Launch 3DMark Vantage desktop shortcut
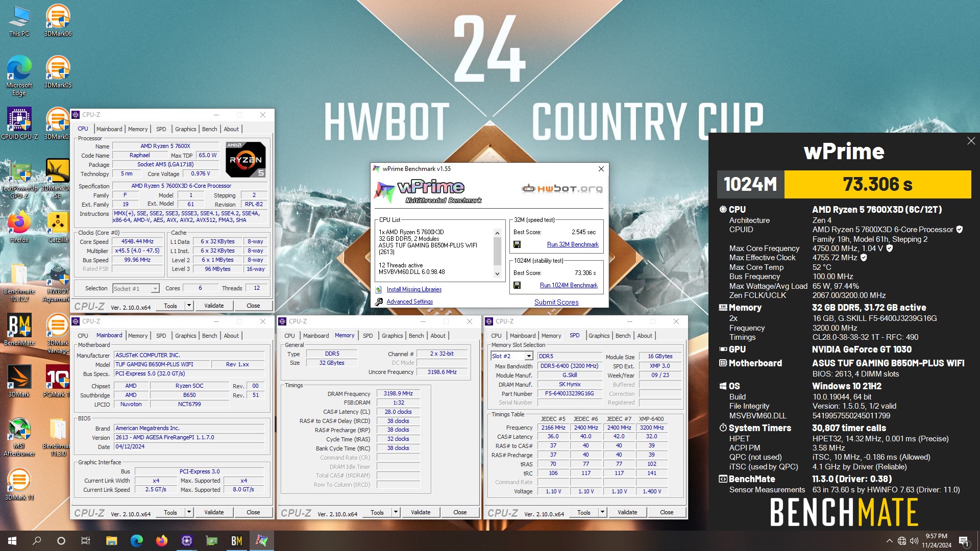Viewport: 980px width, 551px height. pyautogui.click(x=58, y=333)
